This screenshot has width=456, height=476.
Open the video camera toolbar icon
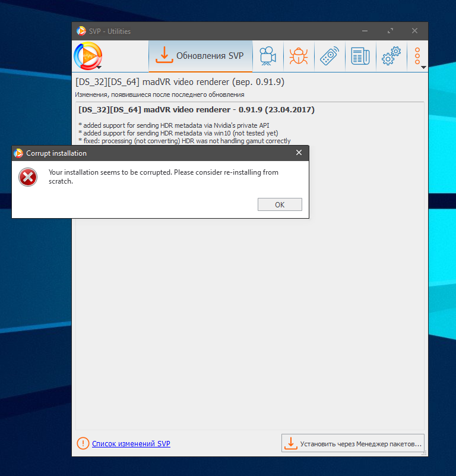point(268,56)
